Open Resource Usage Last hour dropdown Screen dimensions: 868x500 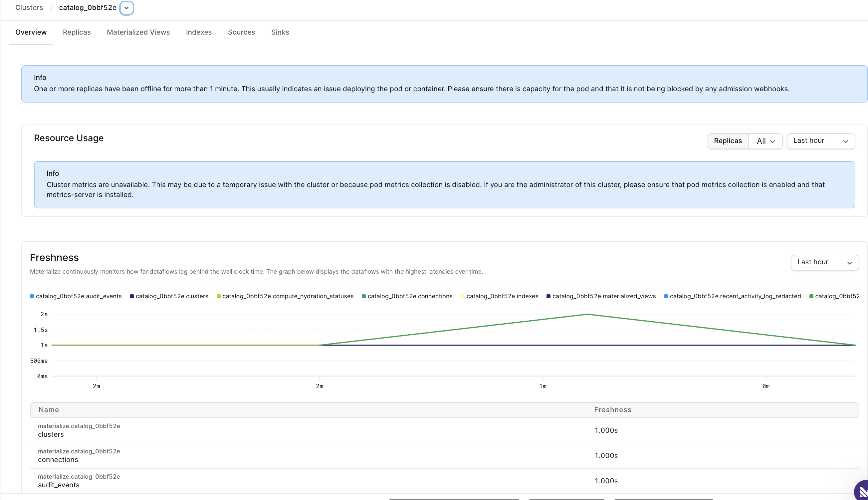(x=821, y=141)
